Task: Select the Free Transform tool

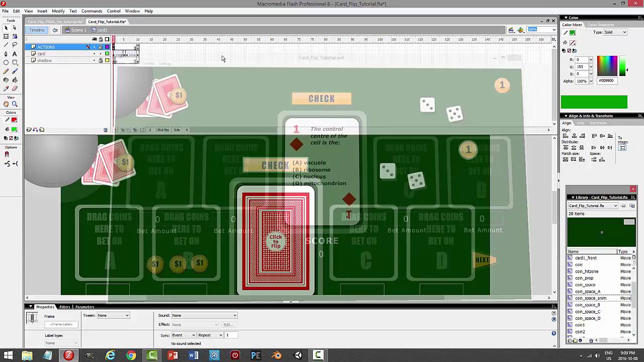Action: 6,36
